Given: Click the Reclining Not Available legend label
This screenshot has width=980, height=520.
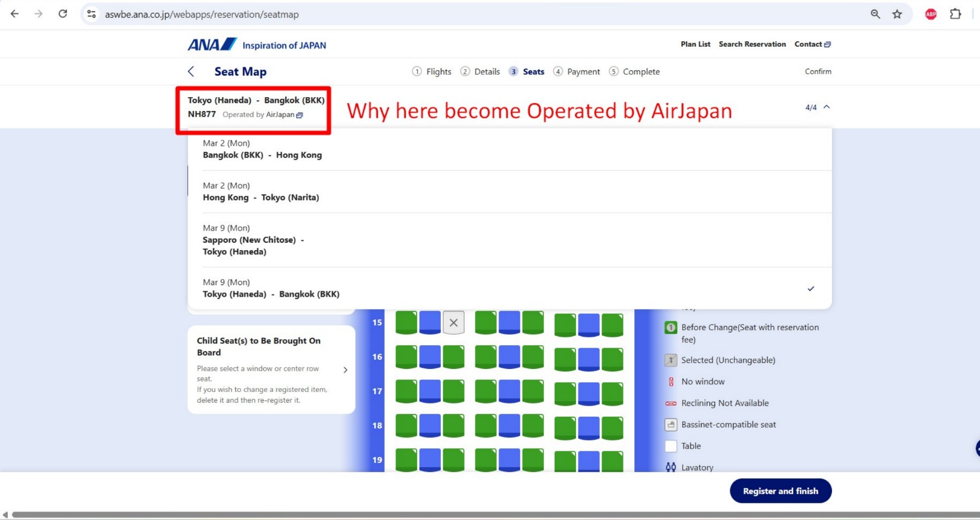Looking at the screenshot, I should point(725,403).
